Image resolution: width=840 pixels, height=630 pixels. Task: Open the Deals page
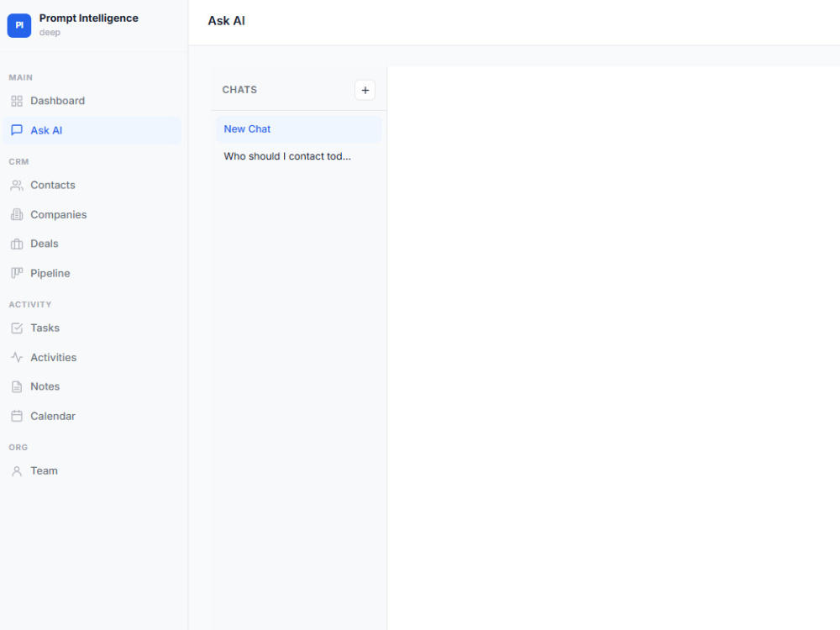92,244
